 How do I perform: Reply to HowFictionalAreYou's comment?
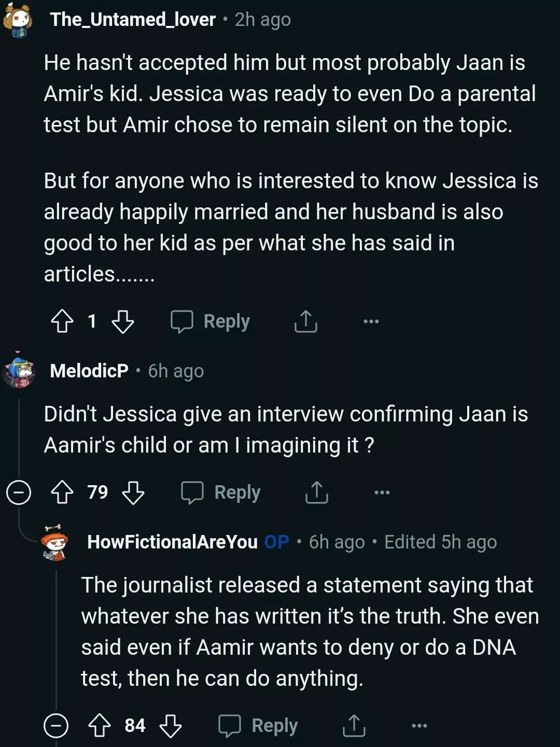pos(259,726)
